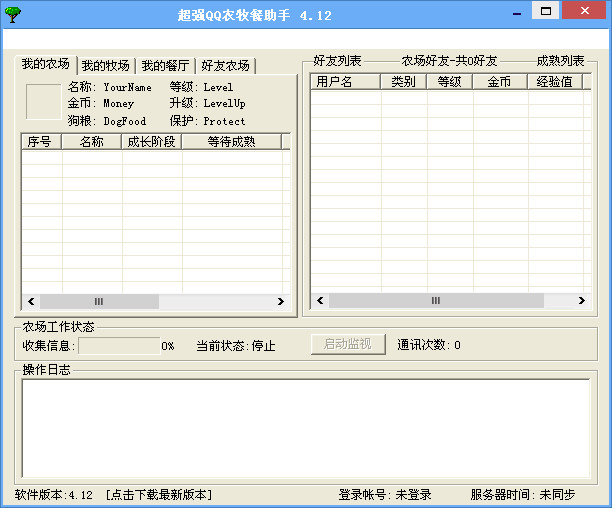This screenshot has height=508, width=612.
Task: Click the 经验值 column header
Action: click(x=555, y=82)
